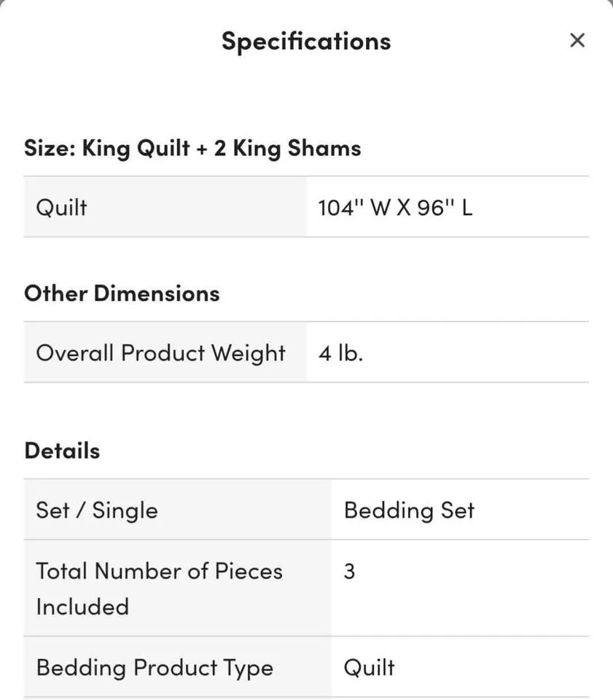This screenshot has height=700, width=613.
Task: Click the Overall Product Weight row
Action: [x=306, y=352]
